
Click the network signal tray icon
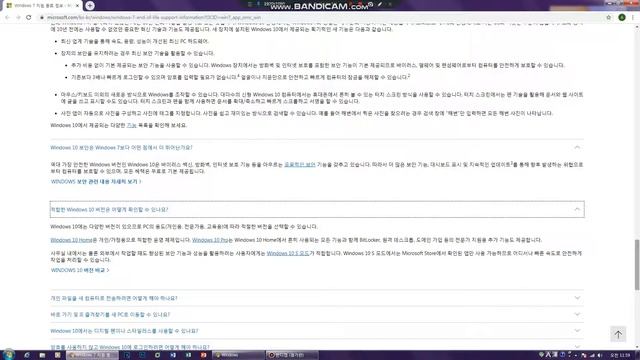(x=592, y=356)
